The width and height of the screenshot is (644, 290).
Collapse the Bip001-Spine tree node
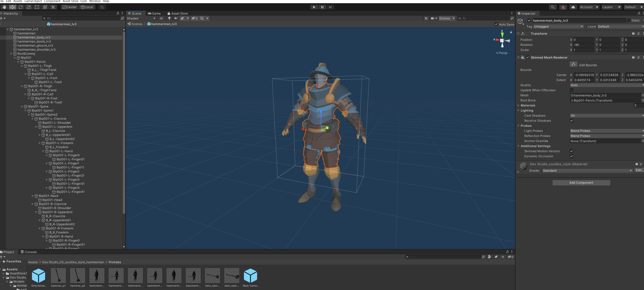(x=22, y=106)
